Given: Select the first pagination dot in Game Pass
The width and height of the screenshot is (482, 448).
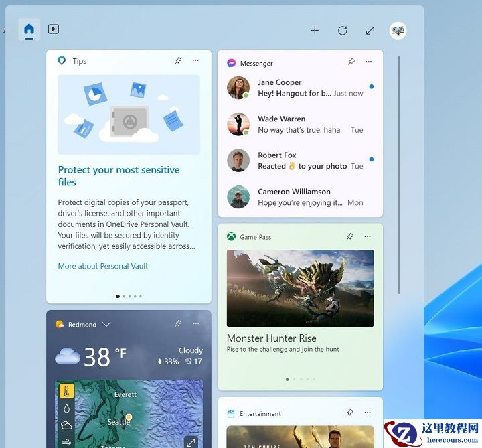Looking at the screenshot, I should pyautogui.click(x=287, y=379).
